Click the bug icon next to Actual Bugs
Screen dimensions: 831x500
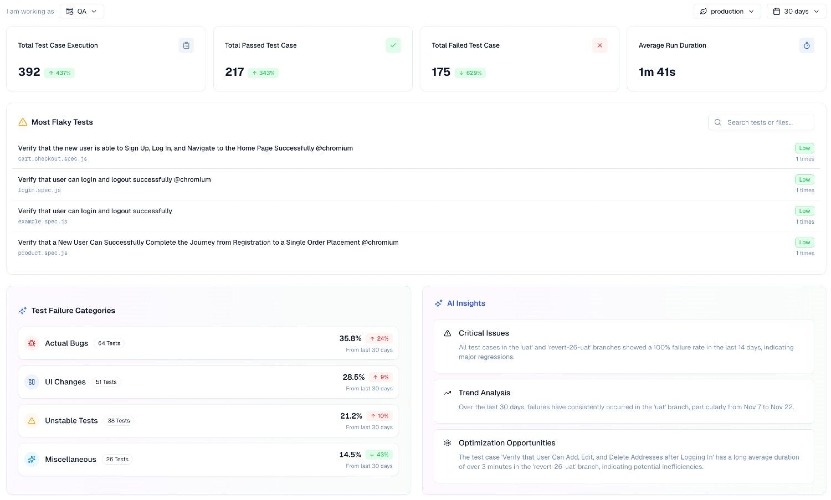32,343
